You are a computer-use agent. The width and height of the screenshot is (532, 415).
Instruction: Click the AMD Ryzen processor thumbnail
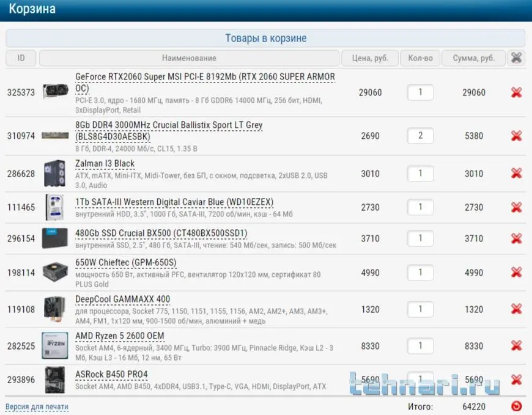coord(54,345)
